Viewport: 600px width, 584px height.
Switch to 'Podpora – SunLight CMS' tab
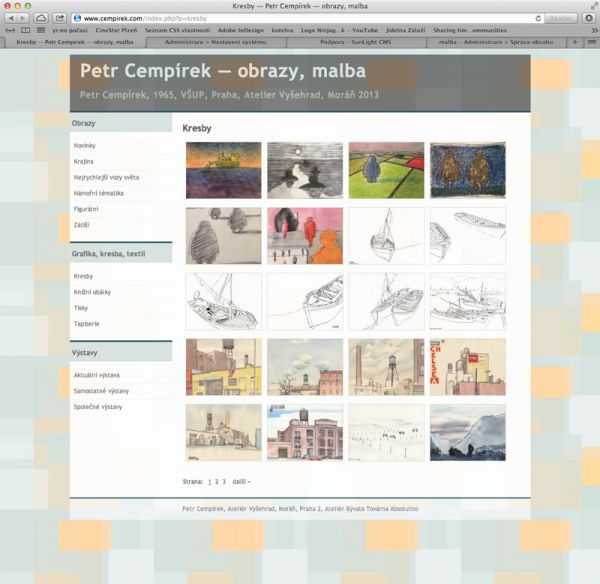coord(356,42)
